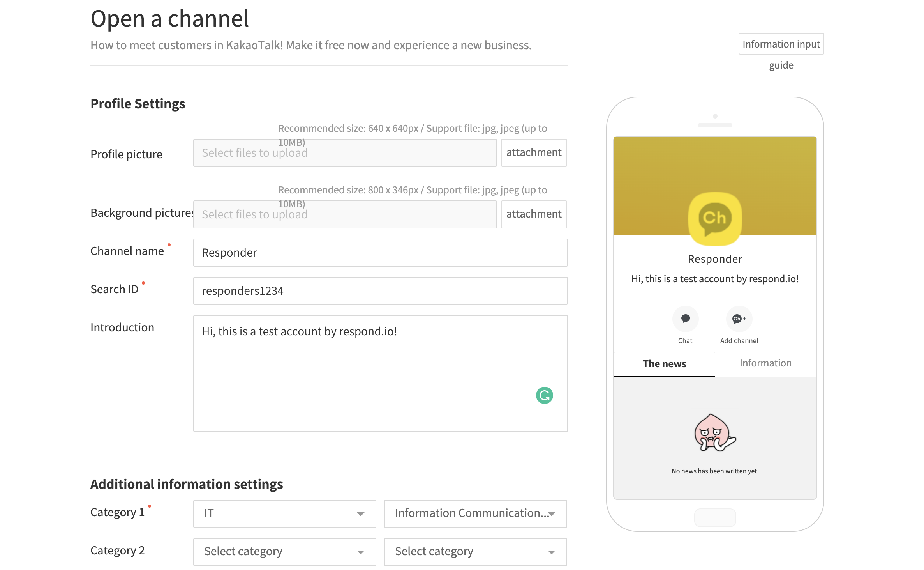Click the background picture attachment icon
The height and width of the screenshot is (570, 924).
[533, 214]
